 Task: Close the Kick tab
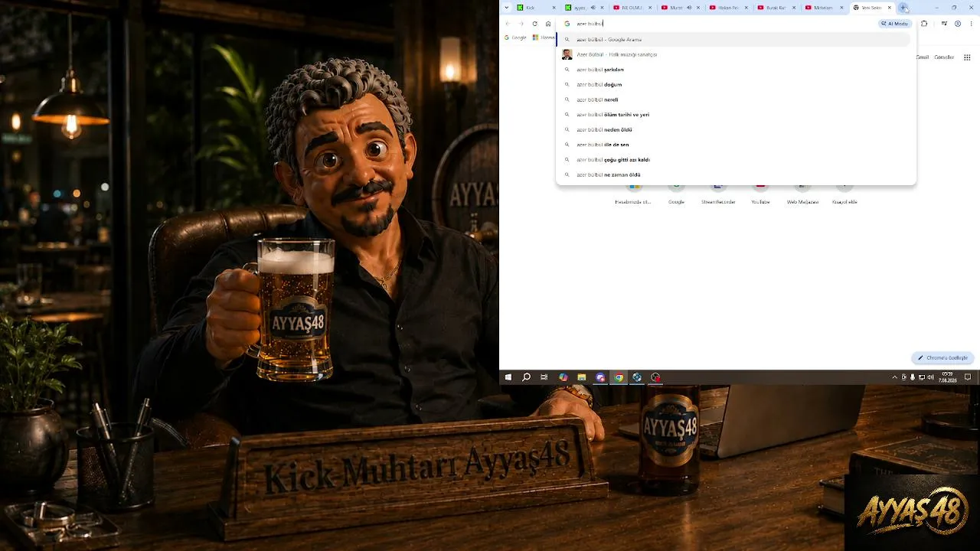[x=554, y=8]
